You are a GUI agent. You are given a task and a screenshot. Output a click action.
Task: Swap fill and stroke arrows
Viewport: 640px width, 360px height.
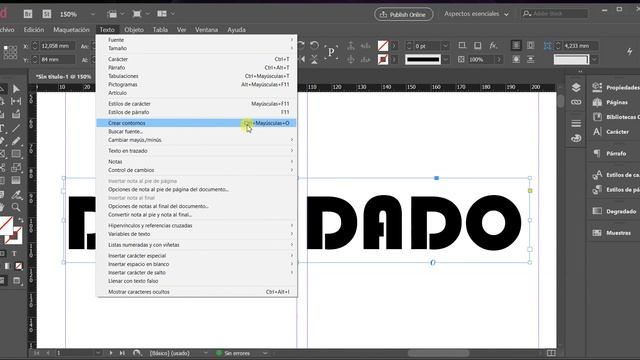tap(20, 220)
